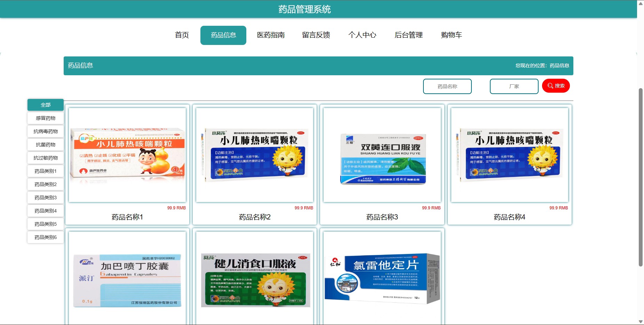
Task: Open 健儿消食口服液 product image
Action: tap(255, 278)
